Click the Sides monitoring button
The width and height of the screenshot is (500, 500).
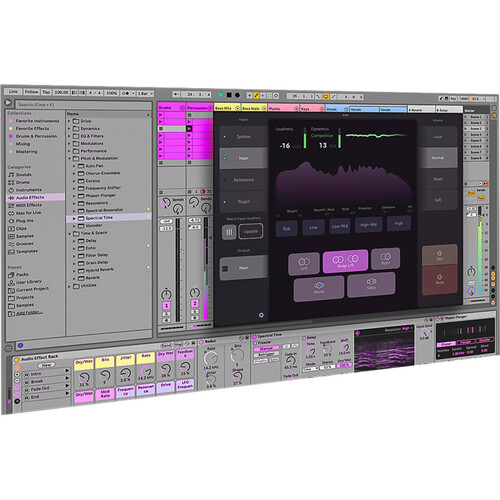[x=371, y=284]
